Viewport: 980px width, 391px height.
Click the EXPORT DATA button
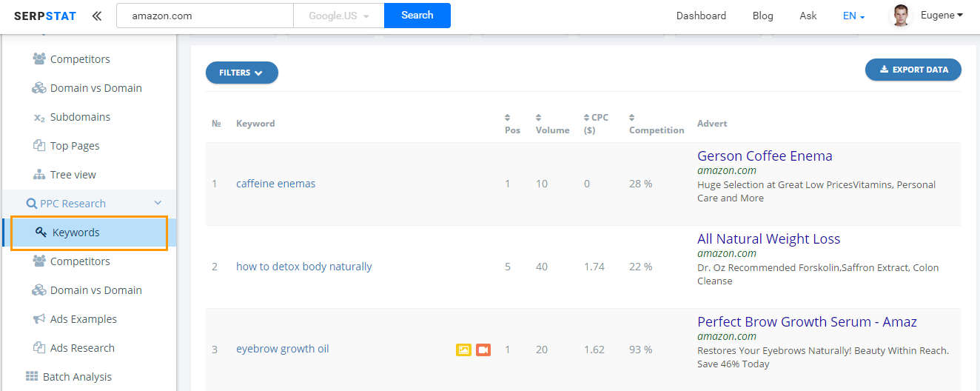(x=913, y=70)
